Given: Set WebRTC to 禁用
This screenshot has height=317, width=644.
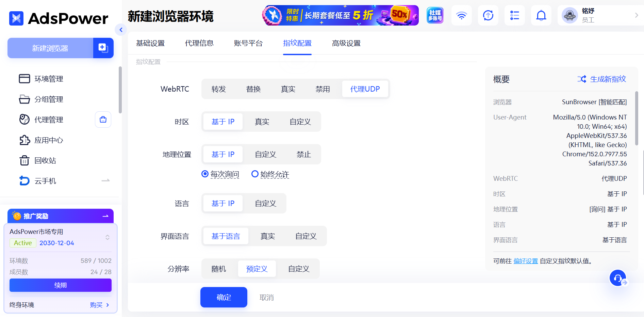Looking at the screenshot, I should coord(323,89).
